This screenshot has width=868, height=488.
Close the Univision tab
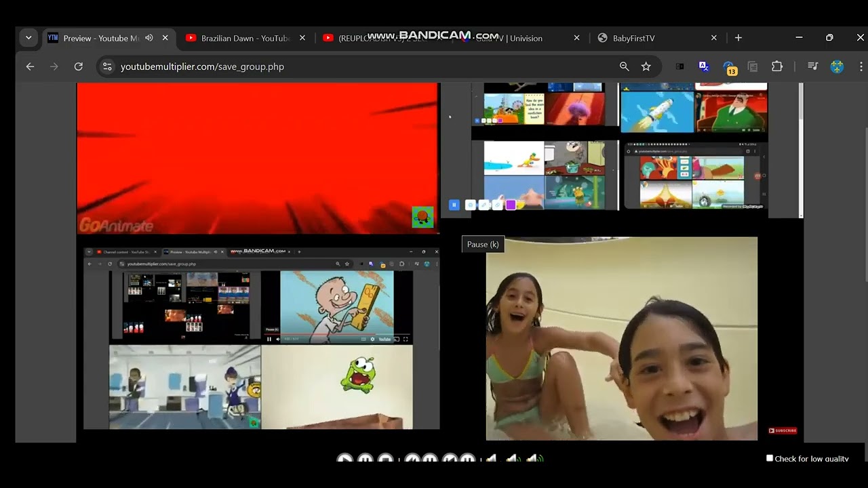point(576,38)
